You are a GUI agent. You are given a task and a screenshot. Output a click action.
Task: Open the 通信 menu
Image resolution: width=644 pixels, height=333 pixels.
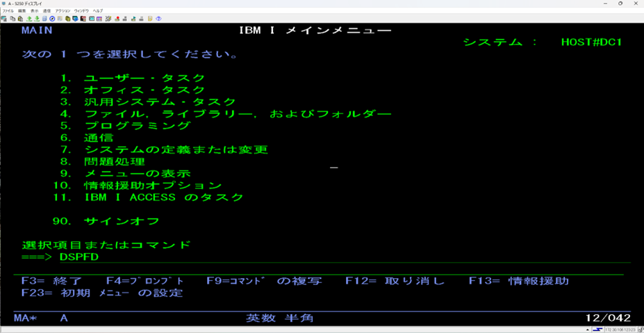click(x=47, y=10)
